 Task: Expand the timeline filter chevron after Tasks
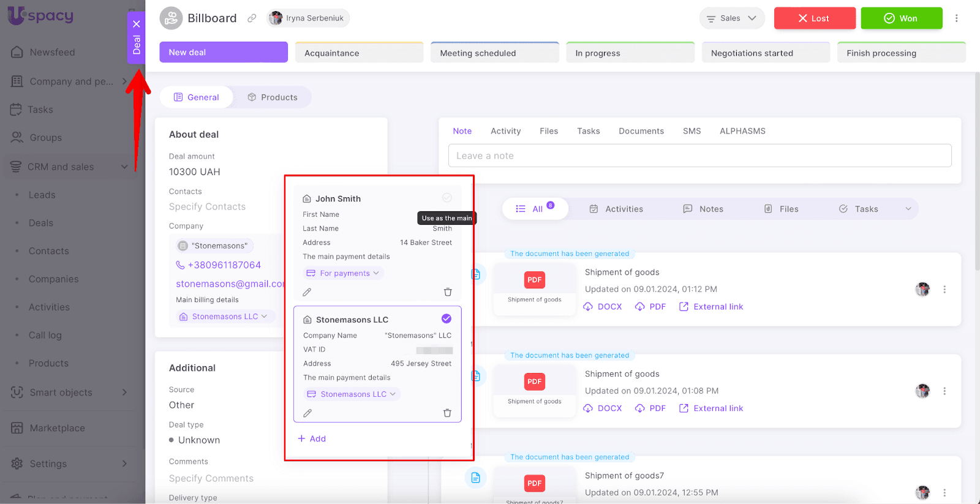click(908, 209)
